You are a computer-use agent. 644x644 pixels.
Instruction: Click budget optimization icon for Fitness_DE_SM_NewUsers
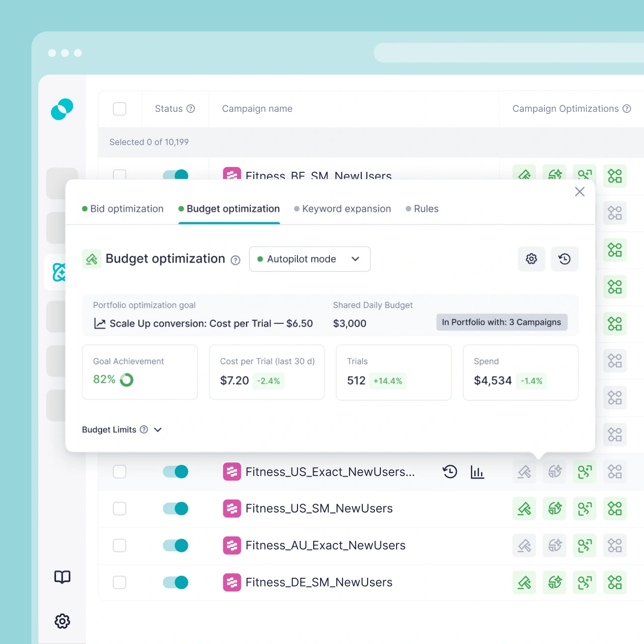coord(555,582)
